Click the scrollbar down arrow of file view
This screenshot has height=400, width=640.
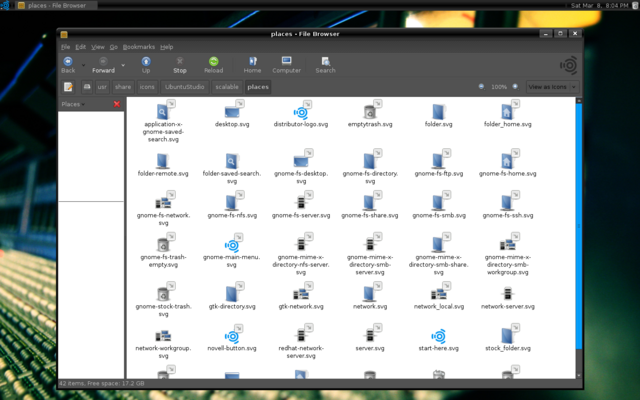point(579,376)
